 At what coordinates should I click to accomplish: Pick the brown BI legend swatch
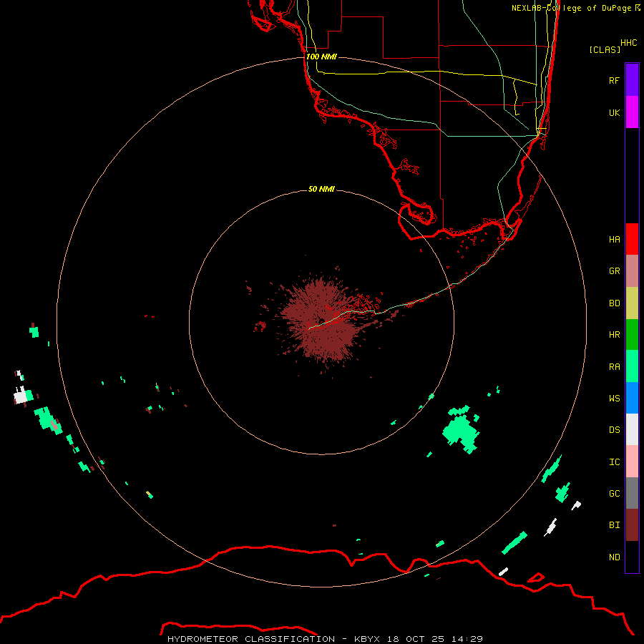coord(632,525)
